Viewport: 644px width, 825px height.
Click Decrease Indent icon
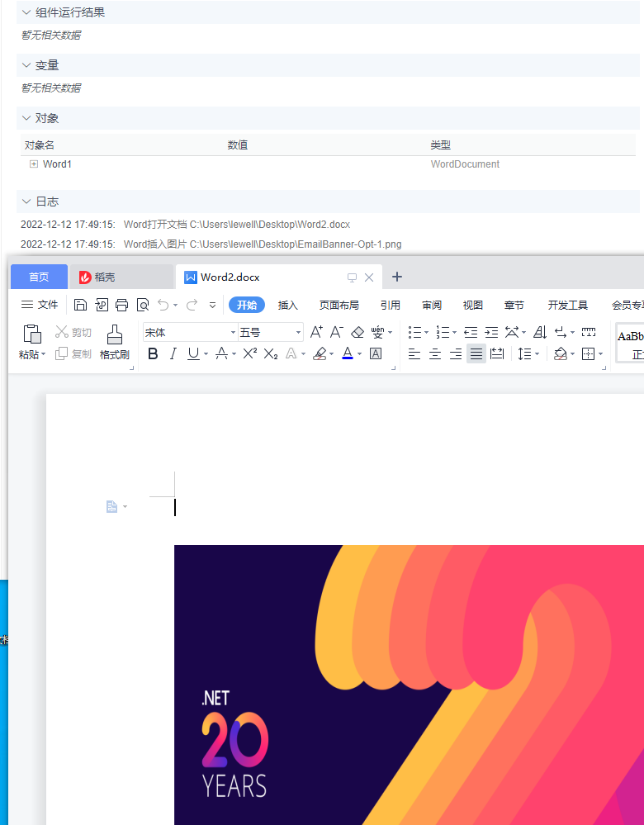coord(471,332)
